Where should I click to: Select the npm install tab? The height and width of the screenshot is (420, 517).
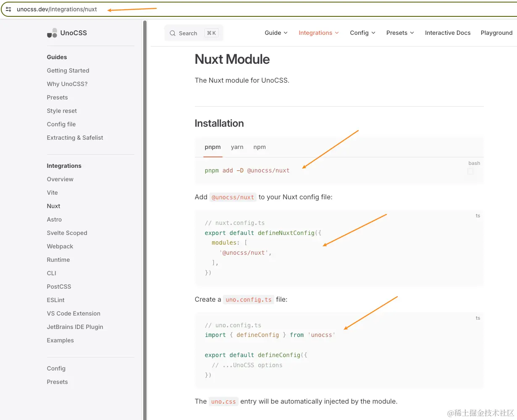(260, 147)
